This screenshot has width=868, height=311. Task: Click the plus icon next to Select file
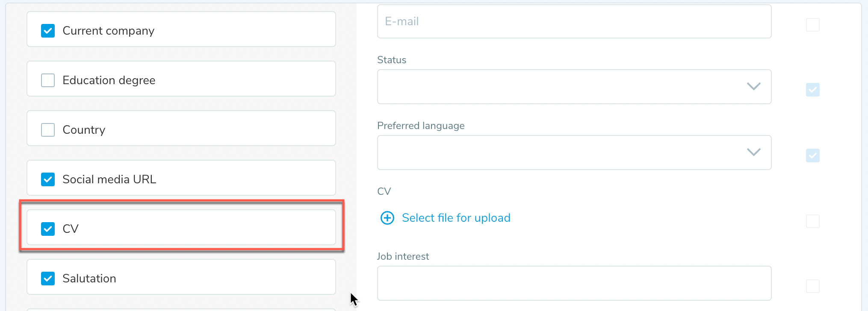point(387,218)
